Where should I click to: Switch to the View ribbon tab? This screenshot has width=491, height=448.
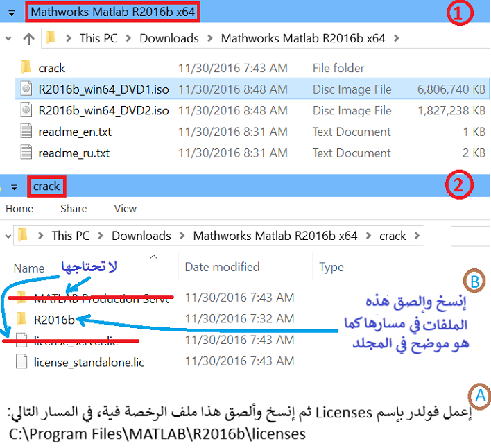[126, 208]
